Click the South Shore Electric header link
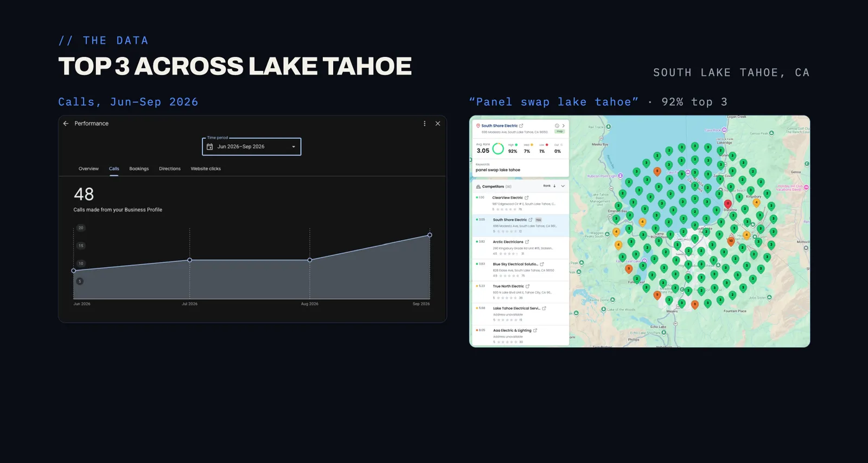 click(x=499, y=126)
